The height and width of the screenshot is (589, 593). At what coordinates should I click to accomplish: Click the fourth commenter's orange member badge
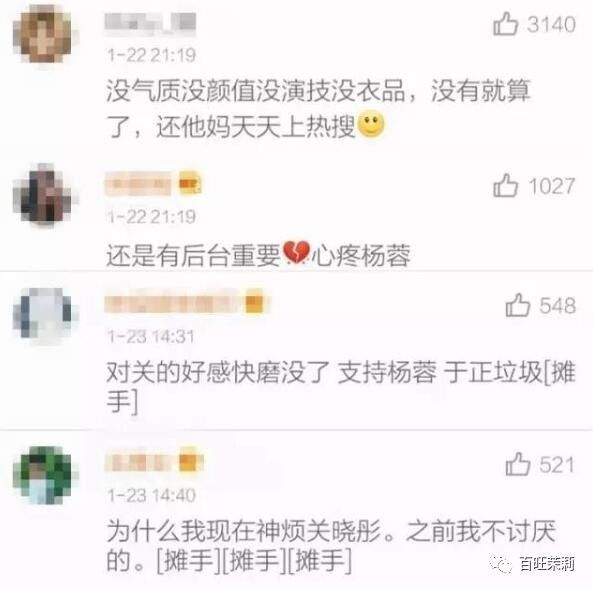190,461
